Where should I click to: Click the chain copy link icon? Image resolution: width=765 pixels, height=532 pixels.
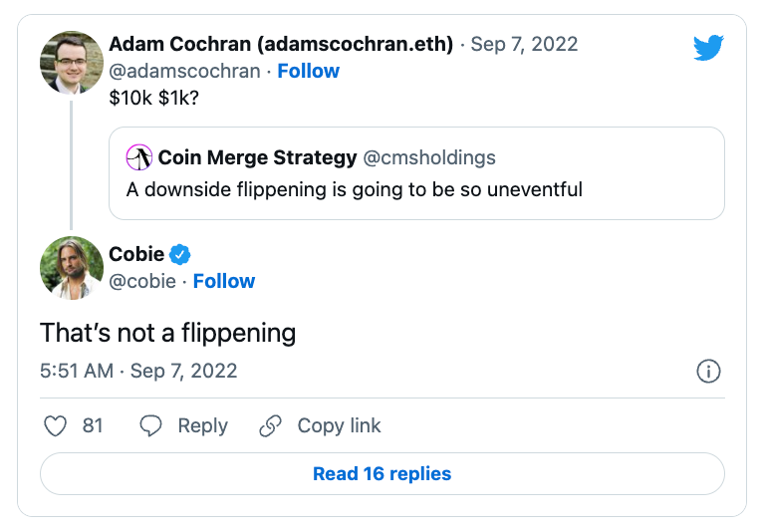pos(271,425)
